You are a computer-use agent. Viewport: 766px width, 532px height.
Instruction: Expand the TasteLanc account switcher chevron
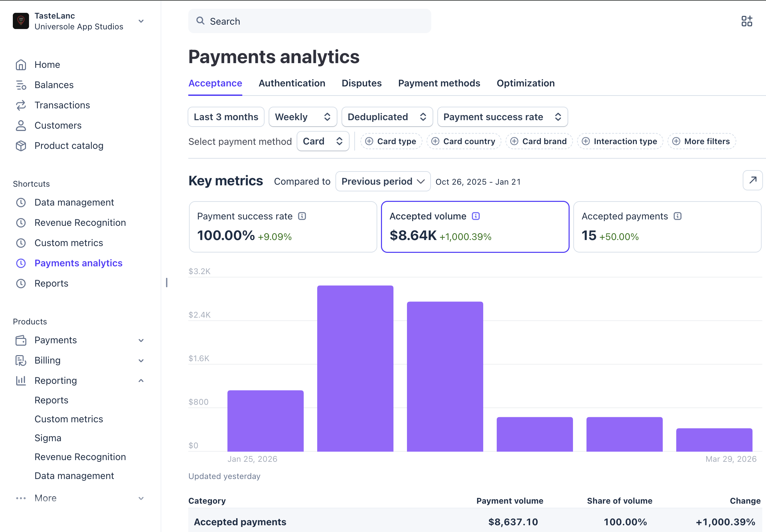point(141,21)
